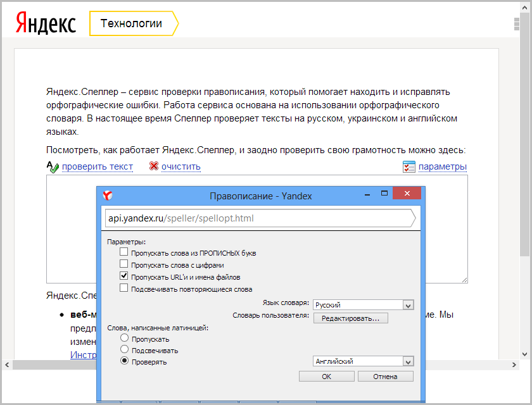Minimize the Правописание window
The width and height of the screenshot is (532, 405).
coord(367,194)
